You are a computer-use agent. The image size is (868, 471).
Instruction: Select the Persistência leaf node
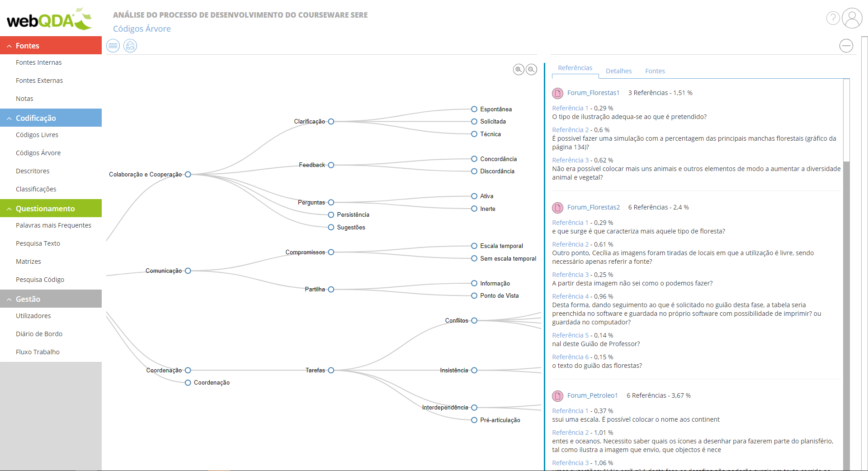[349, 215]
